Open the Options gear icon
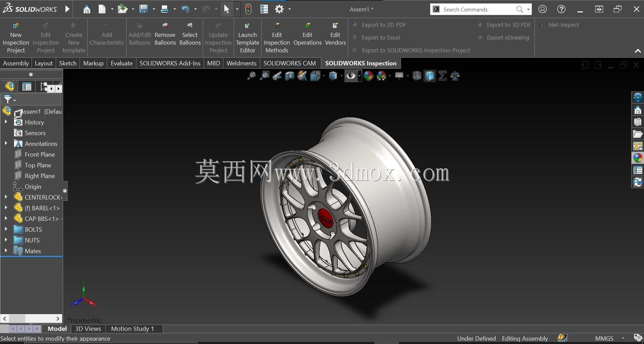The width and height of the screenshot is (644, 344). (279, 9)
